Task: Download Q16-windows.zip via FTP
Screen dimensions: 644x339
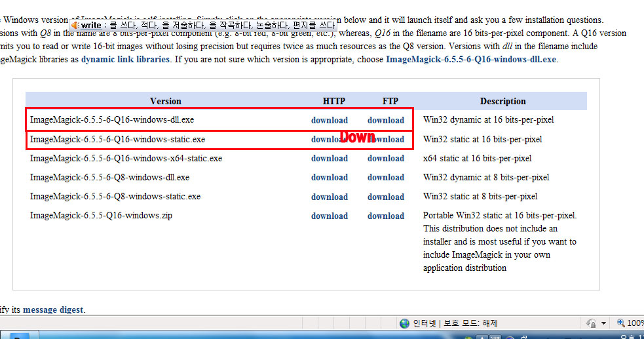Action: pos(385,216)
